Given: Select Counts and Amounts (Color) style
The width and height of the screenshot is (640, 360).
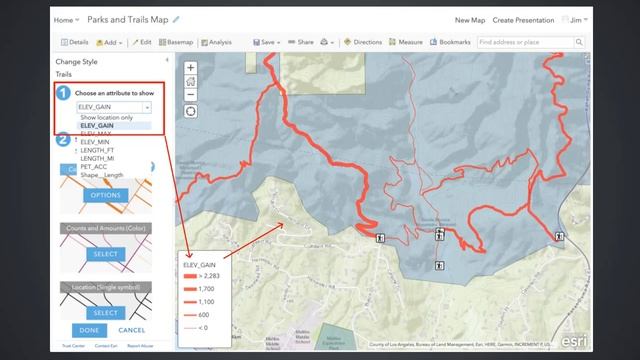Looking at the screenshot, I should (106, 254).
